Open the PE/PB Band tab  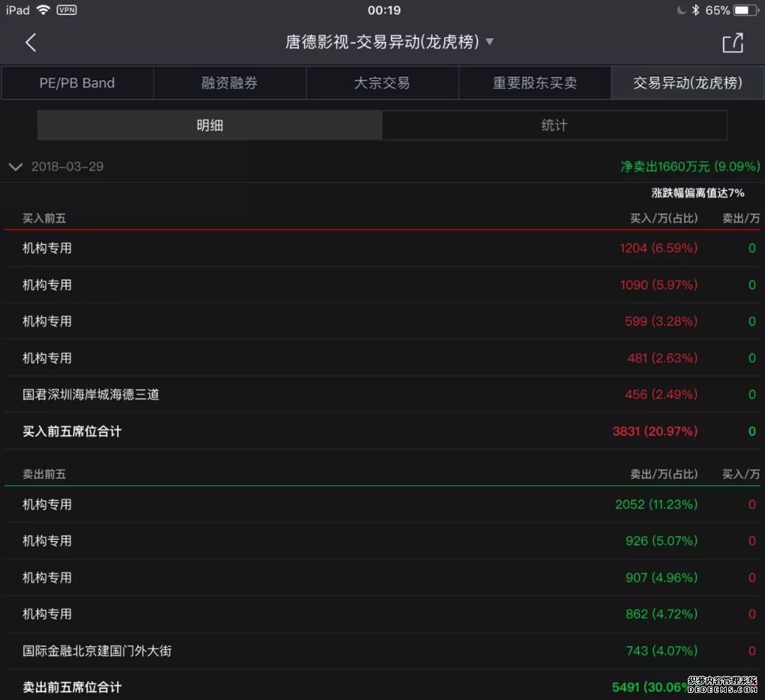coord(77,83)
